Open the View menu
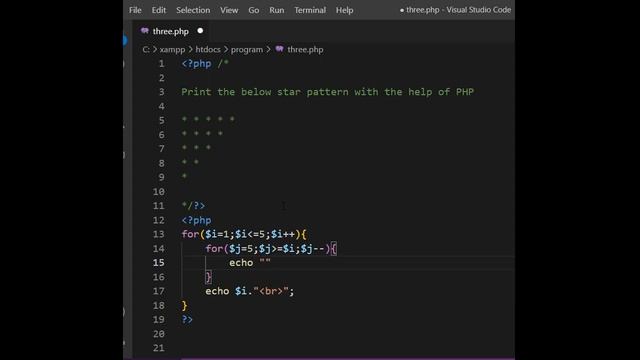The width and height of the screenshot is (640, 360). click(229, 10)
